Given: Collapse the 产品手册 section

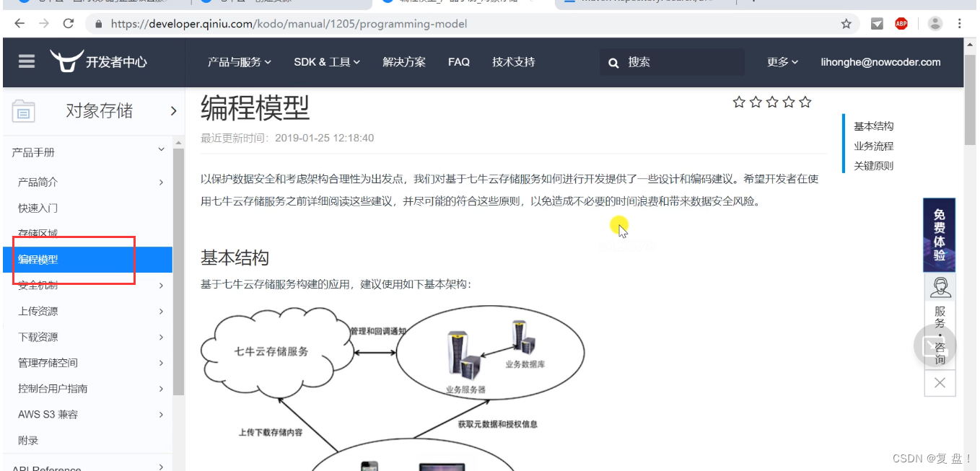Looking at the screenshot, I should pos(162,149).
